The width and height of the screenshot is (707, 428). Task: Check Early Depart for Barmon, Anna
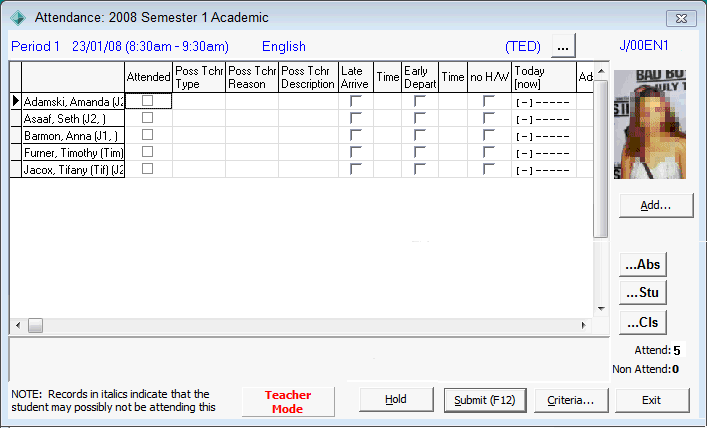pyautogui.click(x=420, y=135)
